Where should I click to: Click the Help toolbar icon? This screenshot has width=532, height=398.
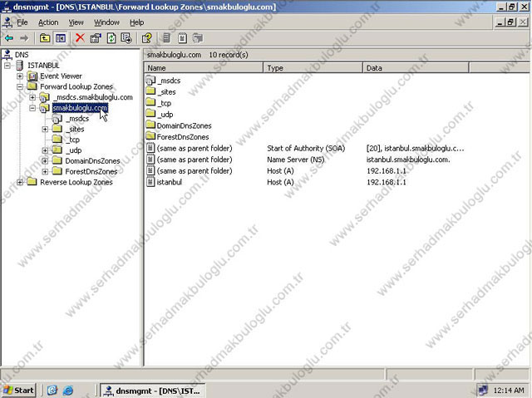147,38
